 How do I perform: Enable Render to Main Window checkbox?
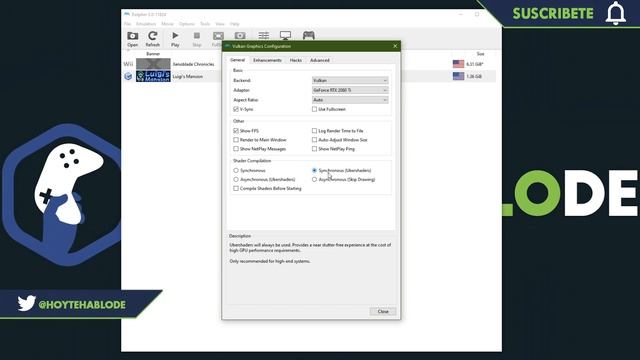[236, 140]
